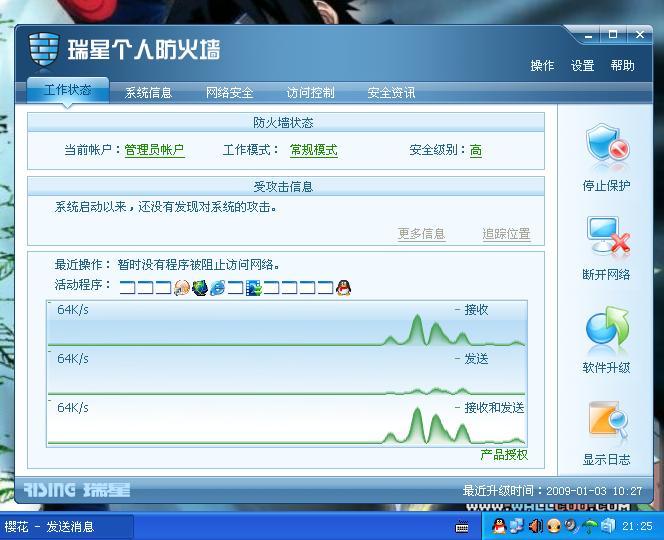Screen dimensions: 664x540
Task: Click the blue shield Rising firewall tray icon
Action: [x=608, y=526]
